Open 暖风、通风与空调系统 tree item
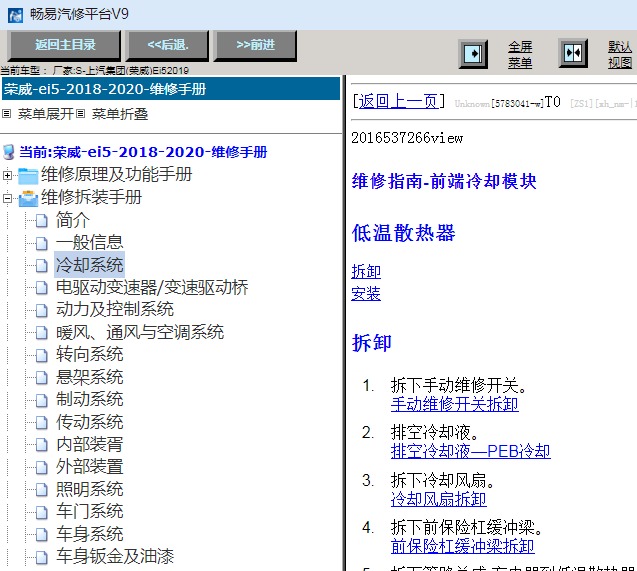Image resolution: width=637 pixels, height=571 pixels. click(x=140, y=333)
